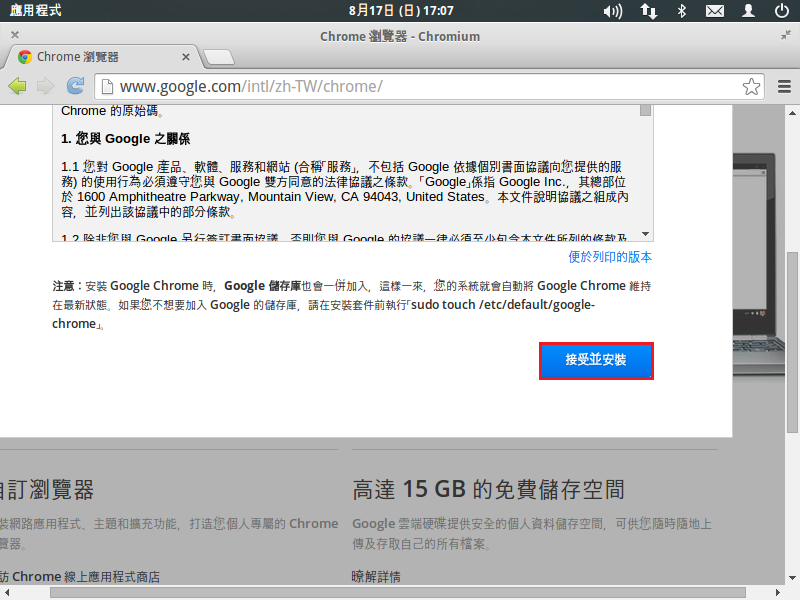The image size is (800, 600).
Task: Click the forward navigation arrow
Action: 46,86
